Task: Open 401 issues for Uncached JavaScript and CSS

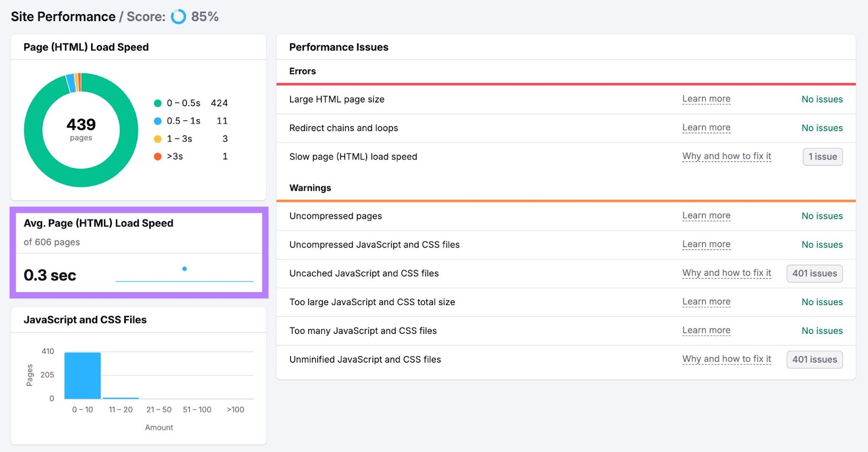Action: pos(814,274)
